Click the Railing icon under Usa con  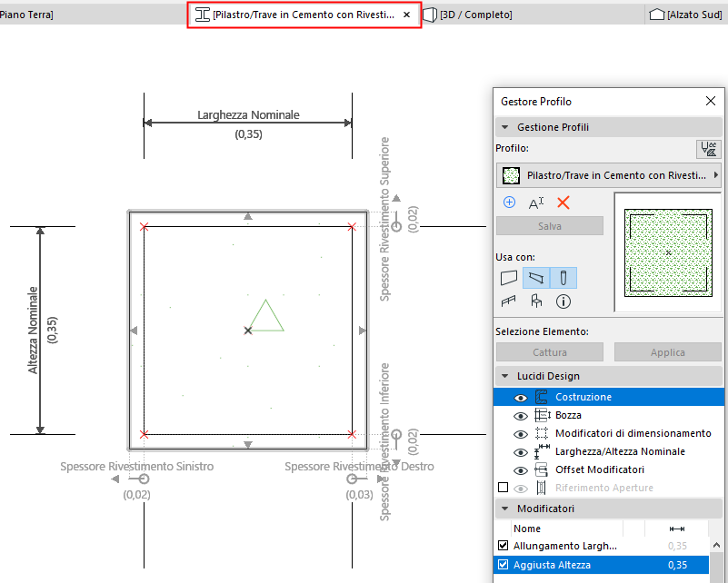click(509, 301)
